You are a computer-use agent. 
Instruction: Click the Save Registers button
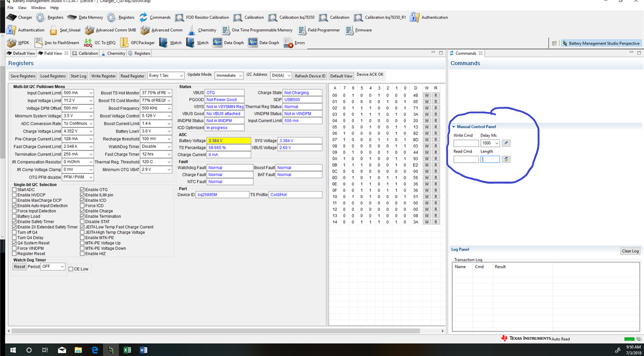[23, 76]
